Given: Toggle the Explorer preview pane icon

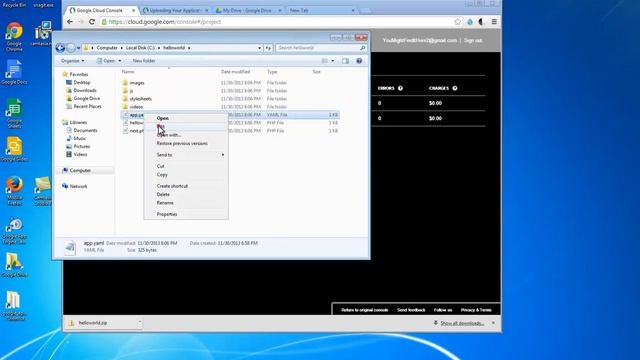Looking at the screenshot, I should (x=345, y=61).
